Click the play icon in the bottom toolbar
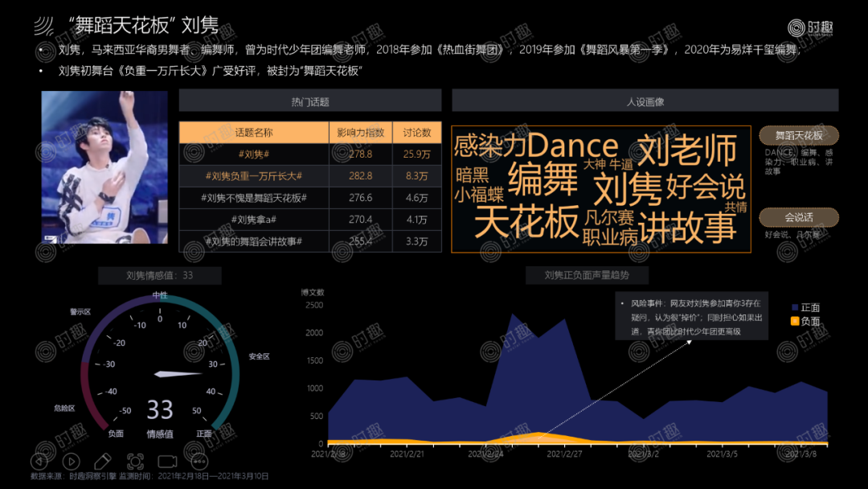 pyautogui.click(x=71, y=461)
